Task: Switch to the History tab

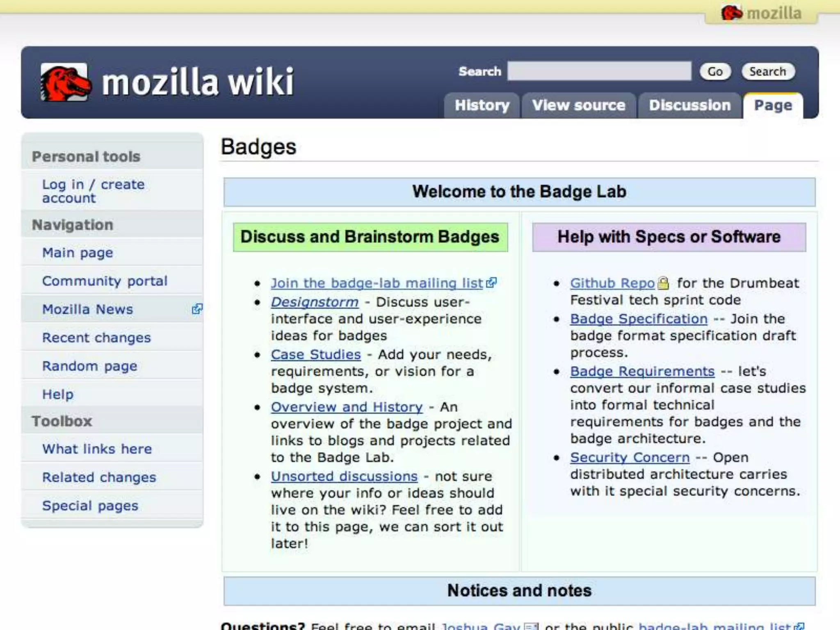Action: (x=482, y=105)
